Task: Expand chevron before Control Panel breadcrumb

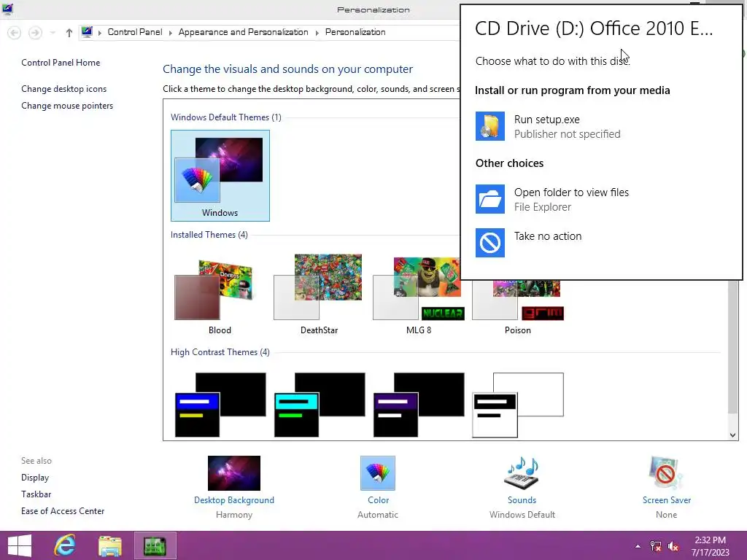Action: pyautogui.click(x=99, y=32)
